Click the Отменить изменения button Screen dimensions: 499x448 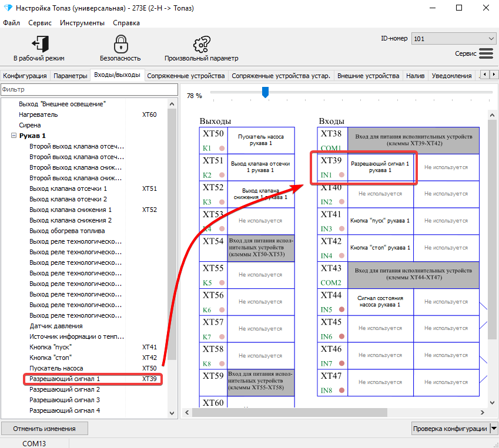pos(45,428)
